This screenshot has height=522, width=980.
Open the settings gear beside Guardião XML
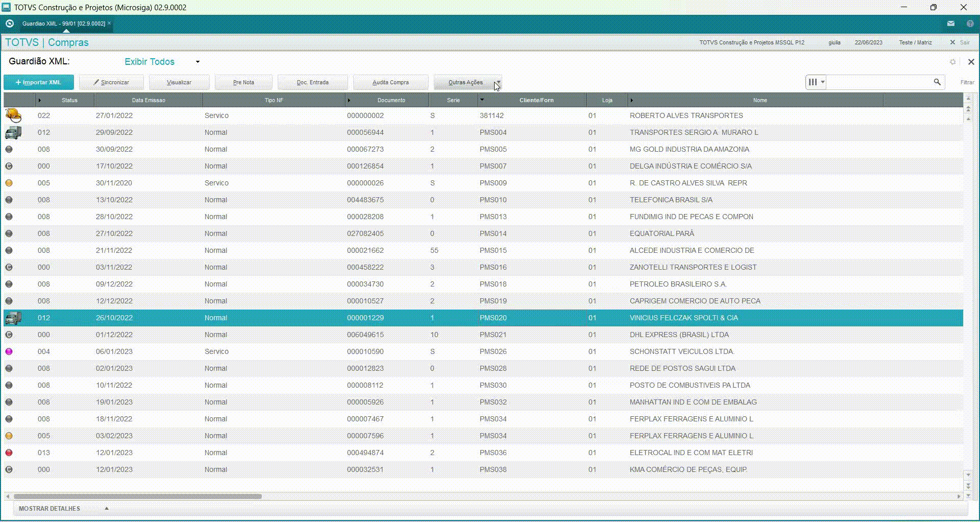pyautogui.click(x=952, y=62)
